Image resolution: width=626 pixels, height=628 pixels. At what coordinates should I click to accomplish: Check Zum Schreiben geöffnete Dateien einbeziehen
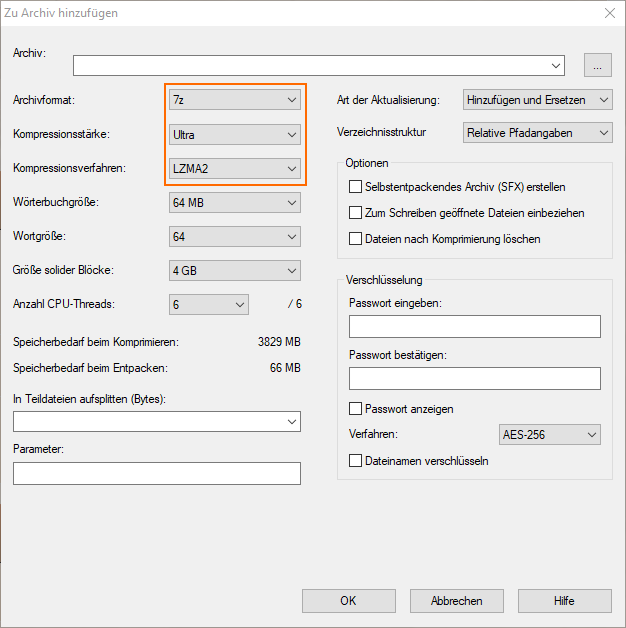[x=355, y=213]
